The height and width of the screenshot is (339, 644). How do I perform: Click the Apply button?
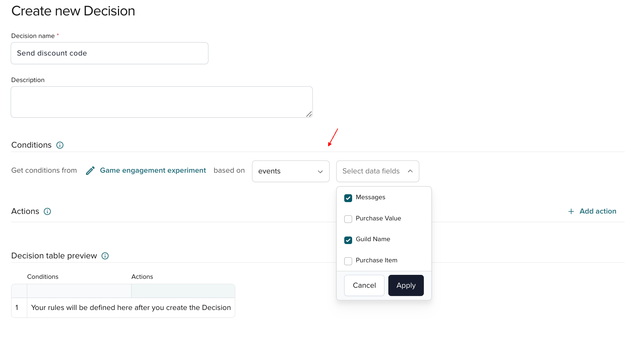coord(406,285)
